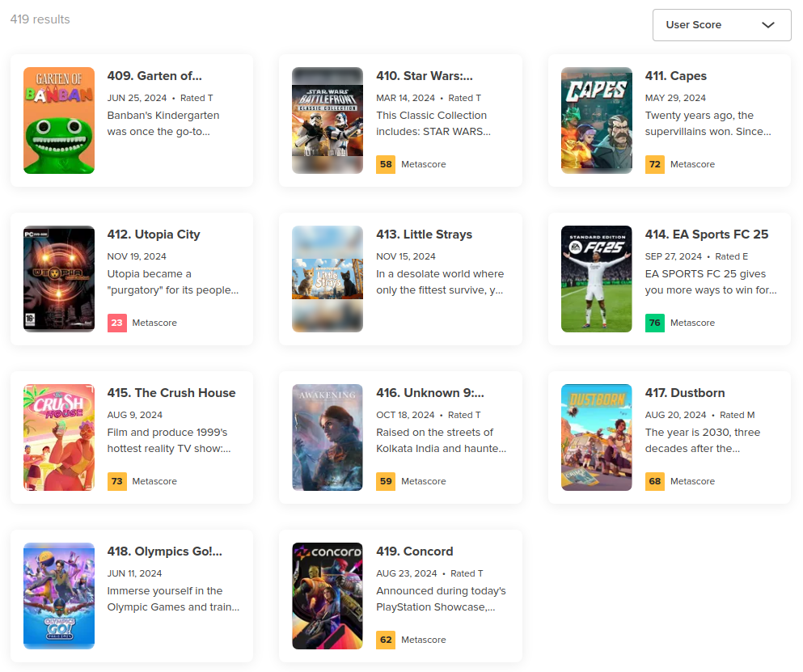Click the Utopia City box art
Image resolution: width=803 pixels, height=672 pixels.
coord(59,279)
